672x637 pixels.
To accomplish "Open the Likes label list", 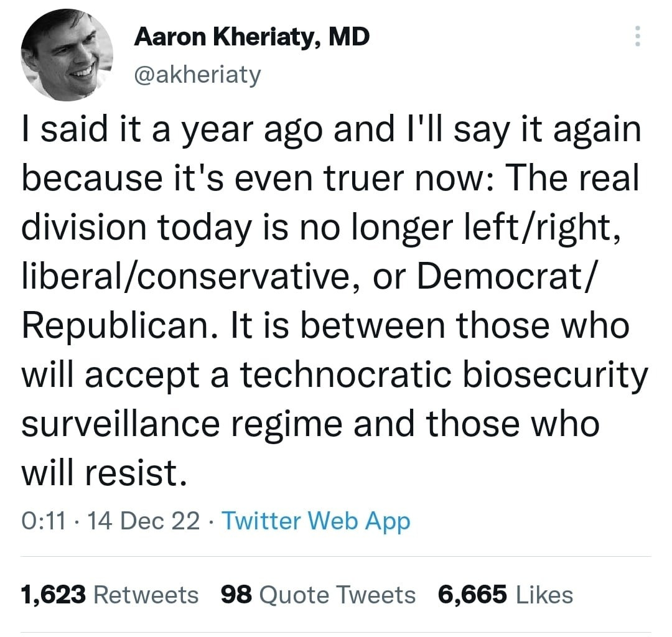I will [544, 595].
